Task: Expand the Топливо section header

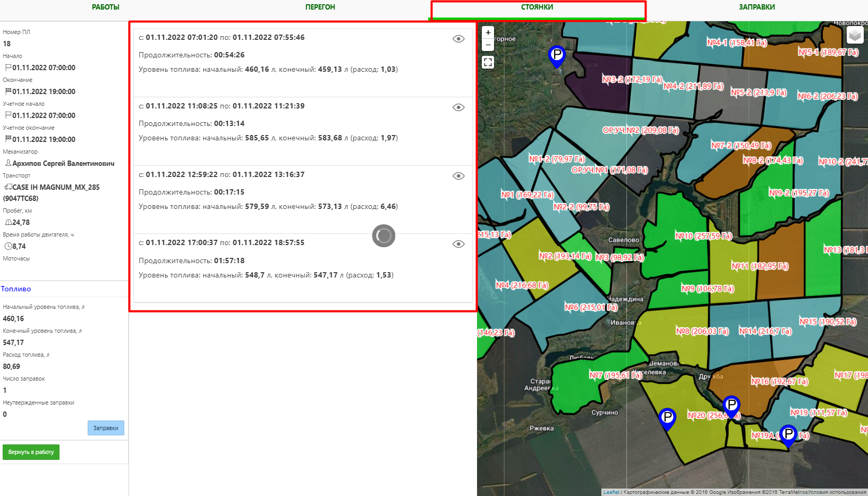Action: click(x=16, y=289)
